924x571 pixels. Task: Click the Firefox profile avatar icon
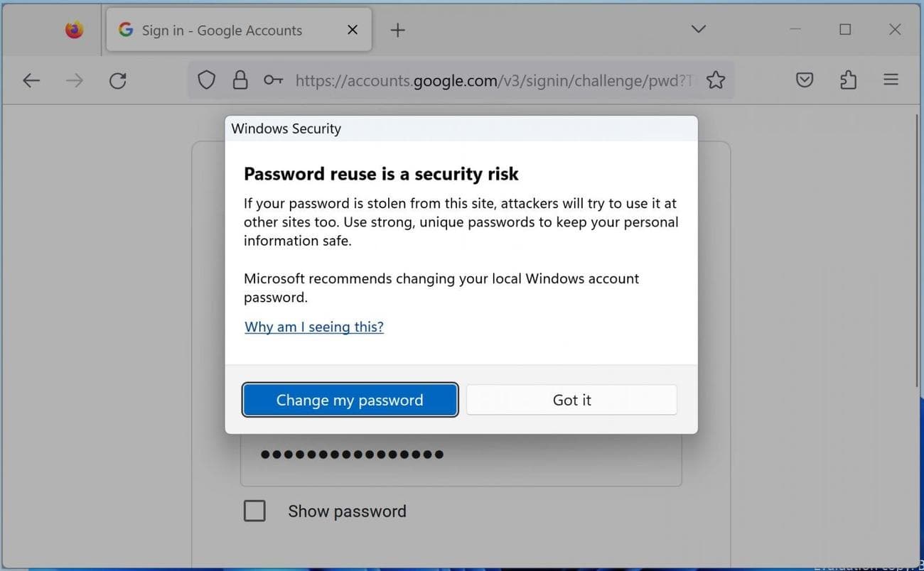tap(73, 29)
